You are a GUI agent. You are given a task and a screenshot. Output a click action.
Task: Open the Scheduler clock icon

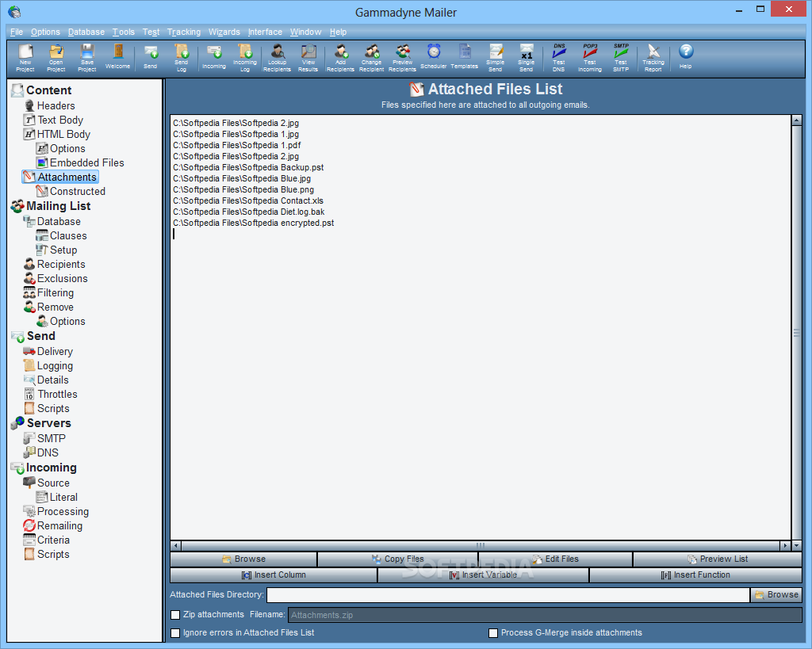point(434,57)
